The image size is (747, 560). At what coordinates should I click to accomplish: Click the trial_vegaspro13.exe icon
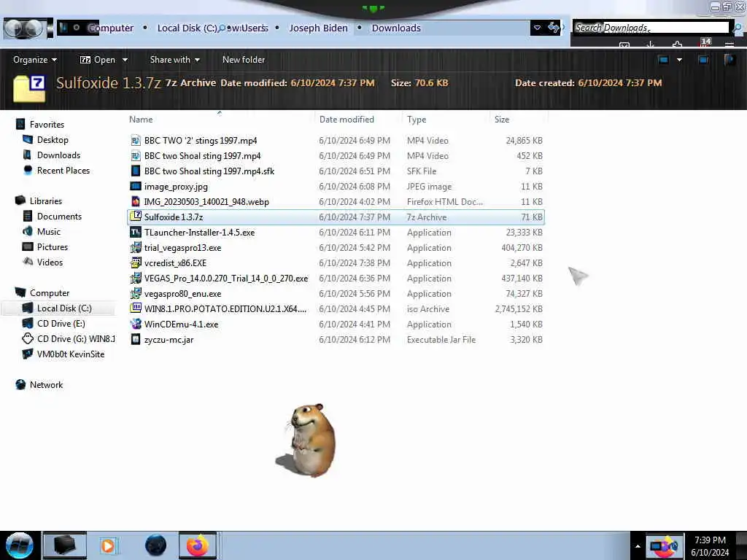136,247
